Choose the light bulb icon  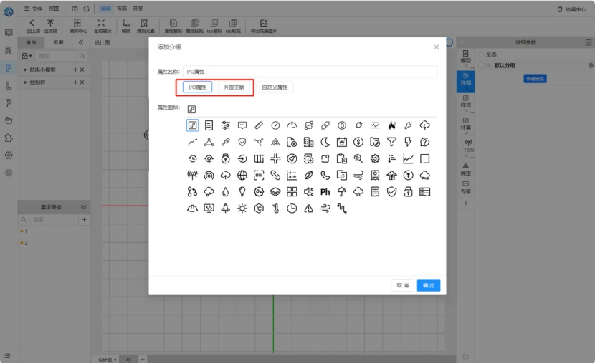click(x=242, y=192)
